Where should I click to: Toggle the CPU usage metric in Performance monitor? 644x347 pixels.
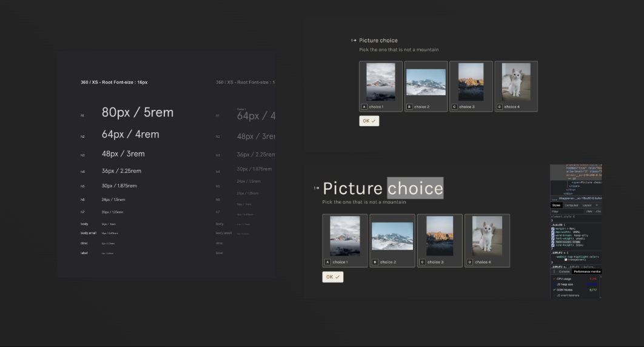tap(554, 279)
